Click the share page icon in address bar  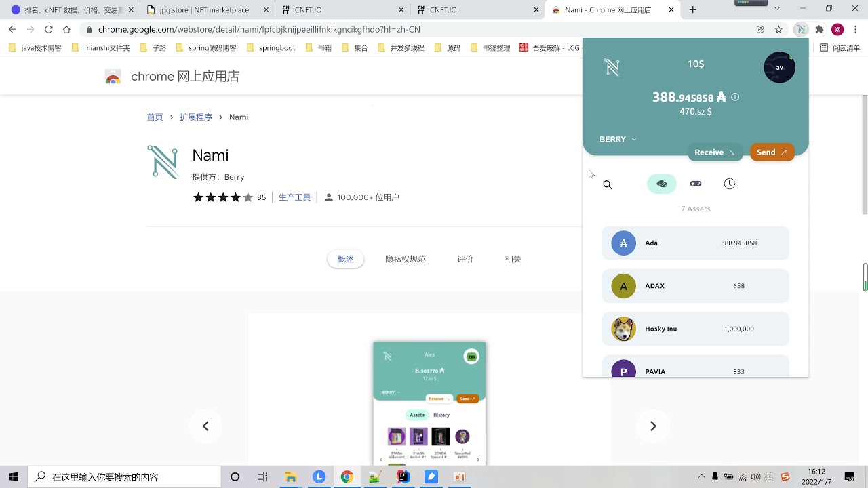pos(760,29)
